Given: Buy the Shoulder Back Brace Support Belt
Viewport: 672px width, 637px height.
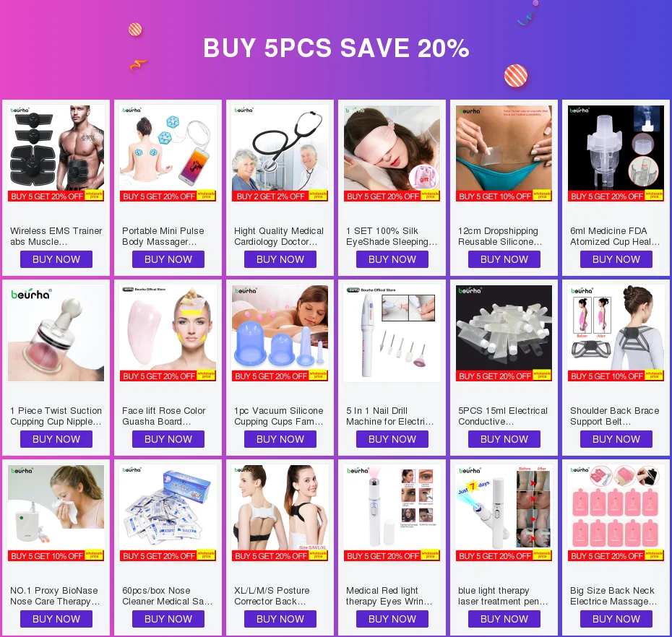Looking at the screenshot, I should coord(616,439).
